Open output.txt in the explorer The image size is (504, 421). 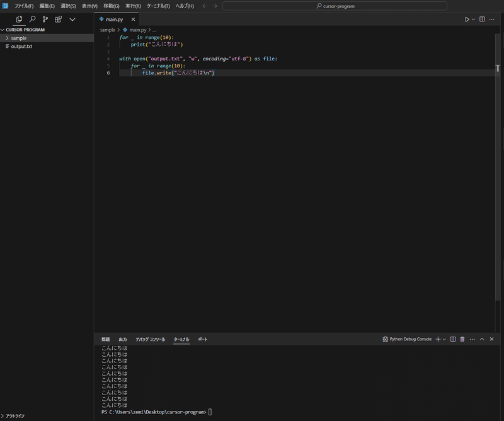(x=21, y=46)
